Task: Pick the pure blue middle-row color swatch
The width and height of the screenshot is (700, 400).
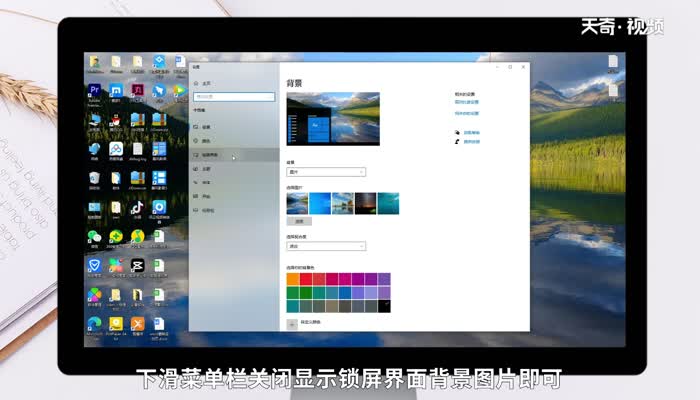Action: [345, 292]
